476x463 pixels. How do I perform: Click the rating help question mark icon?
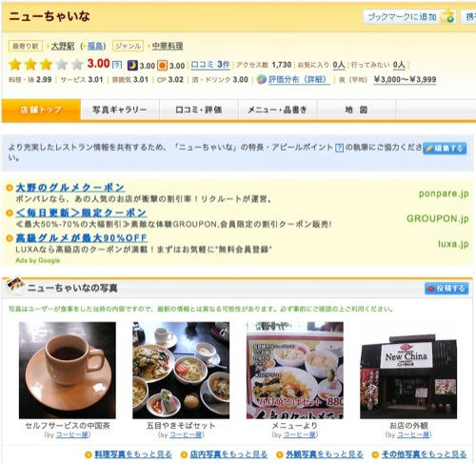117,65
